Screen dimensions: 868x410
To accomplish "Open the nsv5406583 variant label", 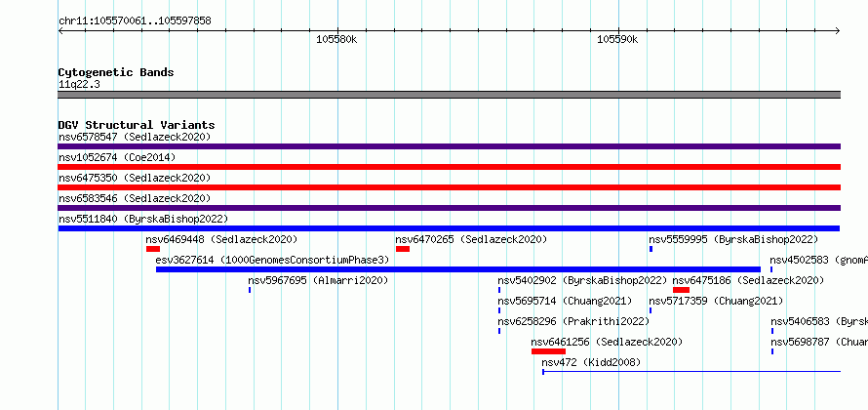I will [819, 321].
